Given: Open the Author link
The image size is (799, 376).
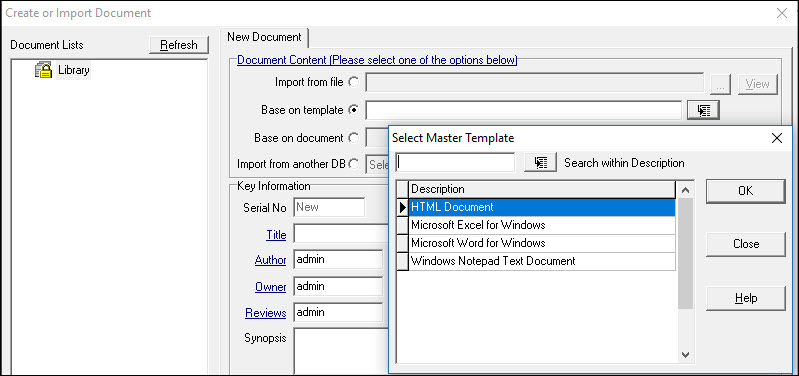Looking at the screenshot, I should click(x=271, y=260).
